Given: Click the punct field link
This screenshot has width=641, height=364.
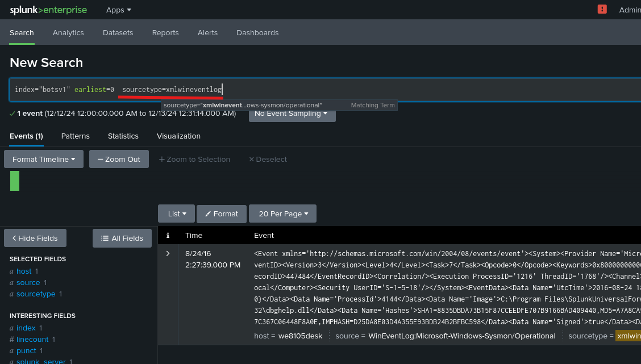Looking at the screenshot, I should point(26,351).
